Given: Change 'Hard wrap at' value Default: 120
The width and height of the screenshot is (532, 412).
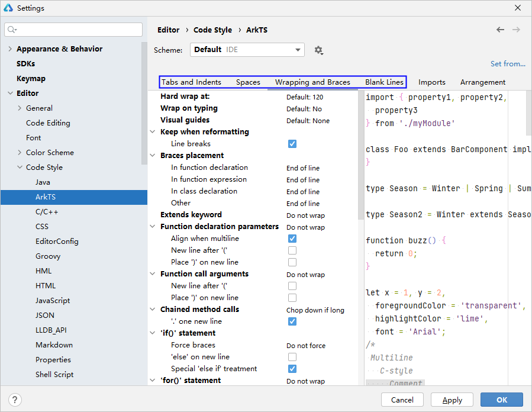Looking at the screenshot, I should (x=305, y=98).
